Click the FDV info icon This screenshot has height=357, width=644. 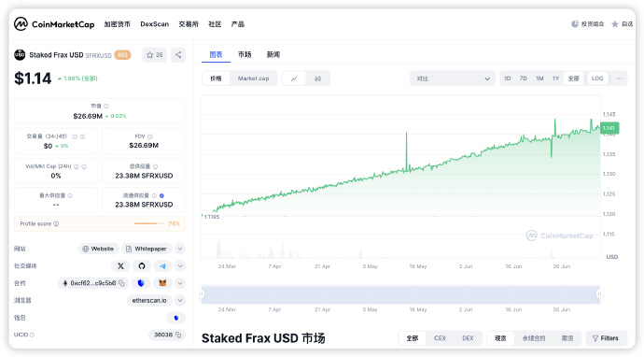[150, 136]
